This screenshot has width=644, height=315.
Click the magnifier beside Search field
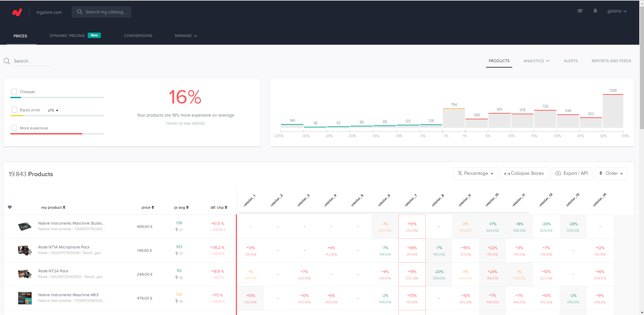[x=7, y=61]
